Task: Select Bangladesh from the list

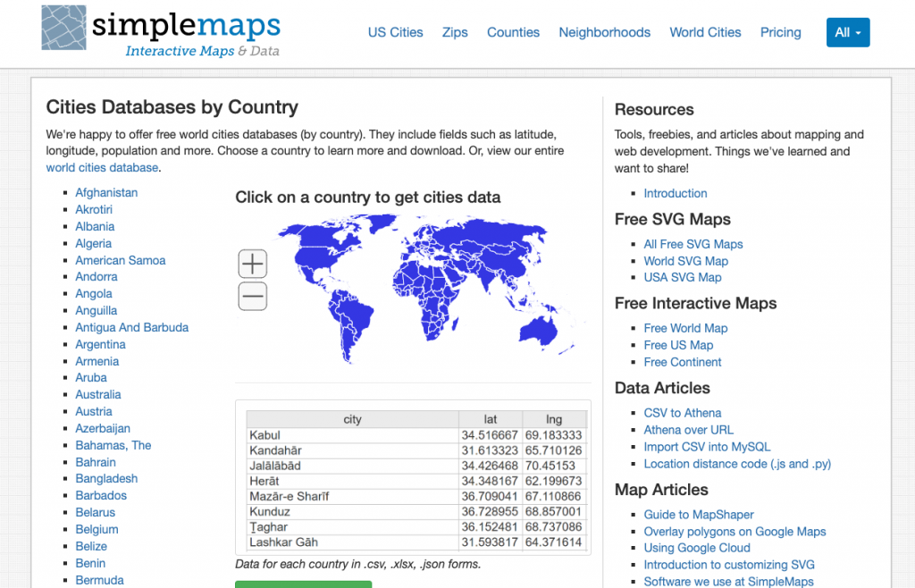Action: tap(106, 478)
